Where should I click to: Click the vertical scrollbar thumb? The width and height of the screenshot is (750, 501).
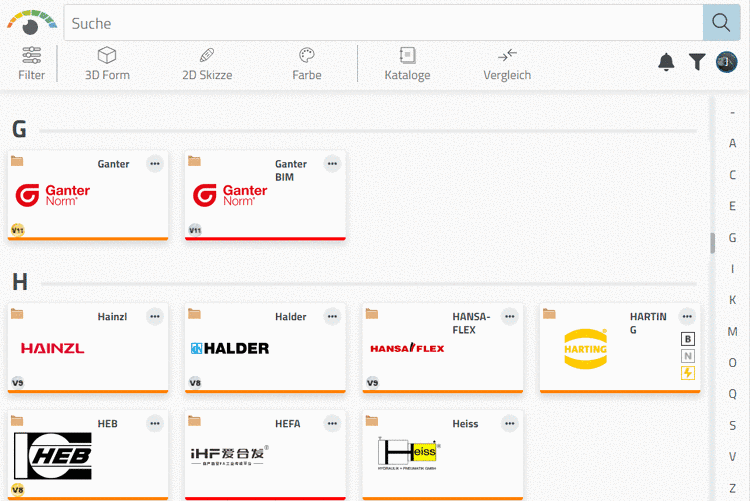[x=712, y=243]
